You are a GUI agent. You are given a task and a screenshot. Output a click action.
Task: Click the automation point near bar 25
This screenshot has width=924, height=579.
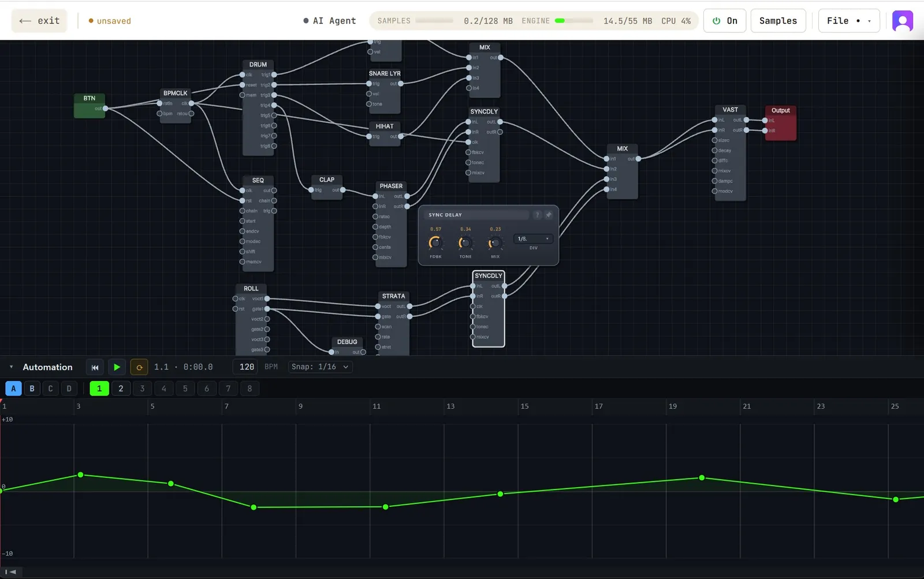(x=896, y=499)
